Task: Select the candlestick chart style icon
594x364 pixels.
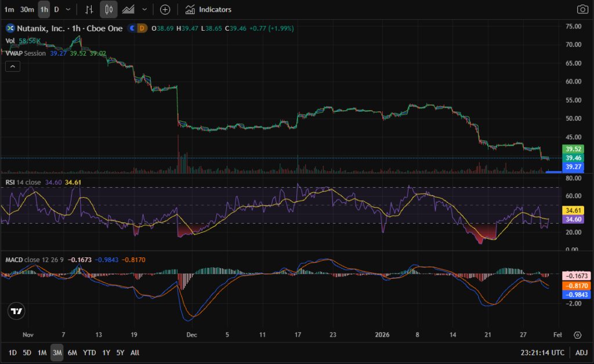Action: 108,9
